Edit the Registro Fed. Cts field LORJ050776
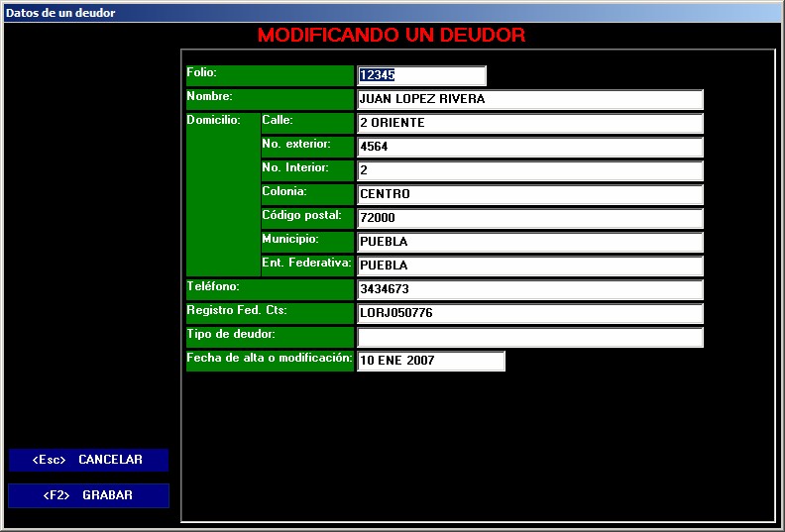 530,313
